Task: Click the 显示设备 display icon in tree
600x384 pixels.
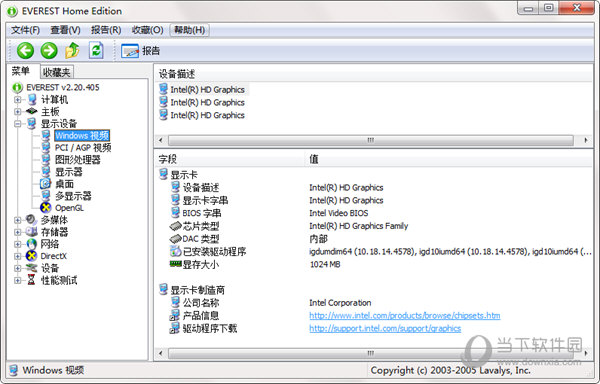Action: (32, 124)
